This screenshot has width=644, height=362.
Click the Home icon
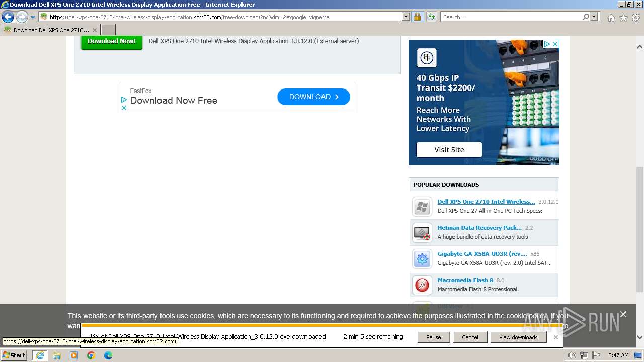point(611,18)
